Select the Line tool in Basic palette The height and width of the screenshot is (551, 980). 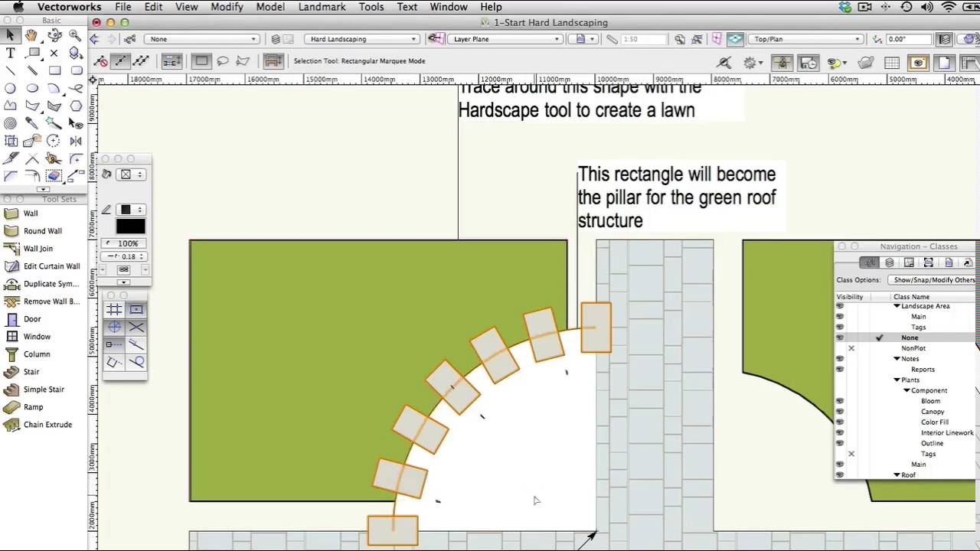coord(10,70)
